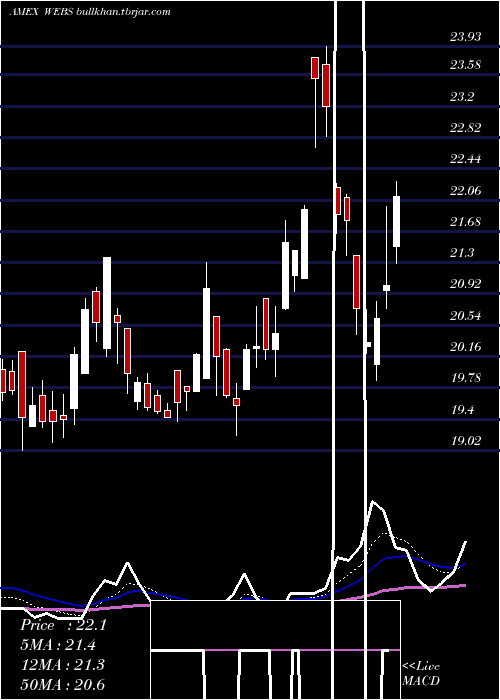Select the 20.92 price axis label
The height and width of the screenshot is (700, 500).
(x=466, y=284)
